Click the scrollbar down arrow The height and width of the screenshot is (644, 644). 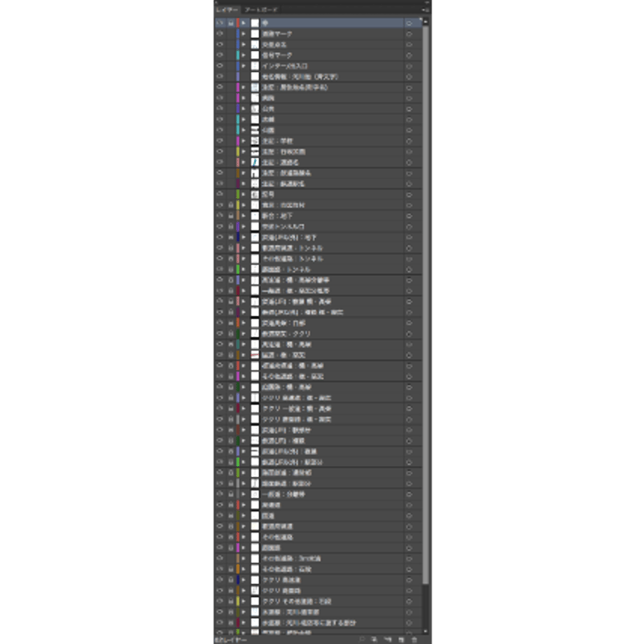tap(426, 631)
